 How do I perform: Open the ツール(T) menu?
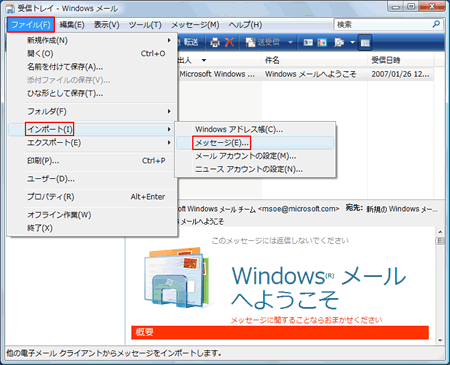point(145,25)
